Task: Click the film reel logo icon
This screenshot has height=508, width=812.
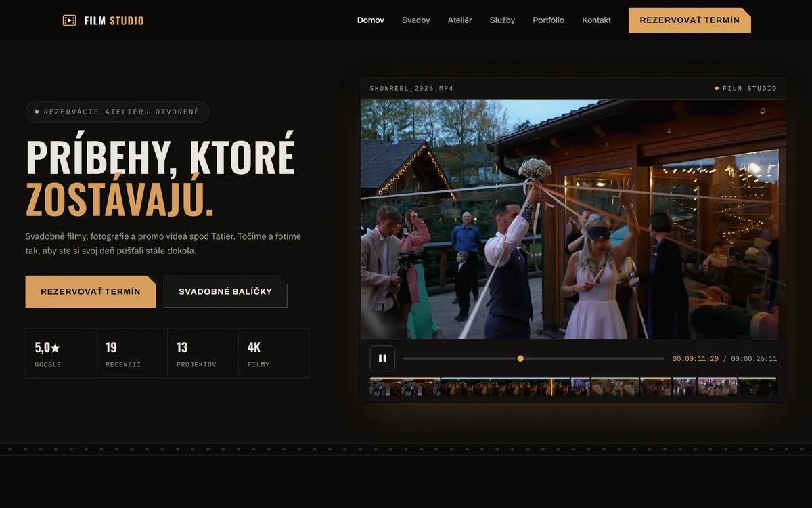Action: pos(69,20)
